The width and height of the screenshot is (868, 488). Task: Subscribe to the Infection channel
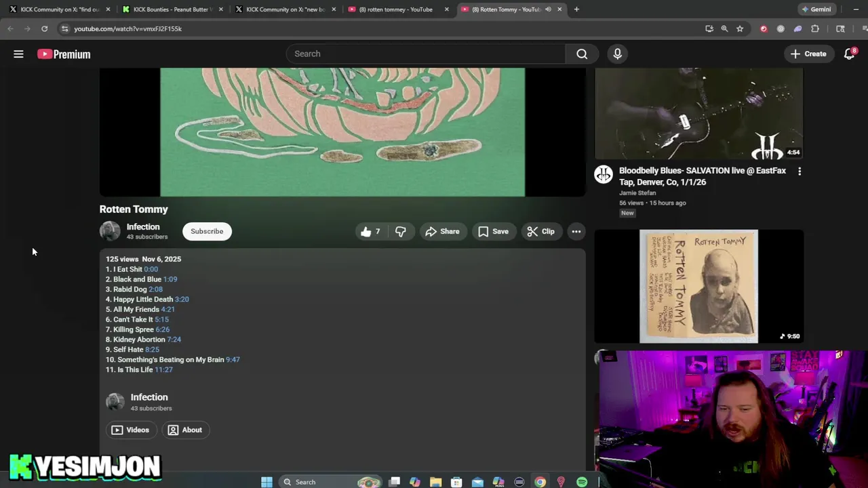click(x=207, y=231)
